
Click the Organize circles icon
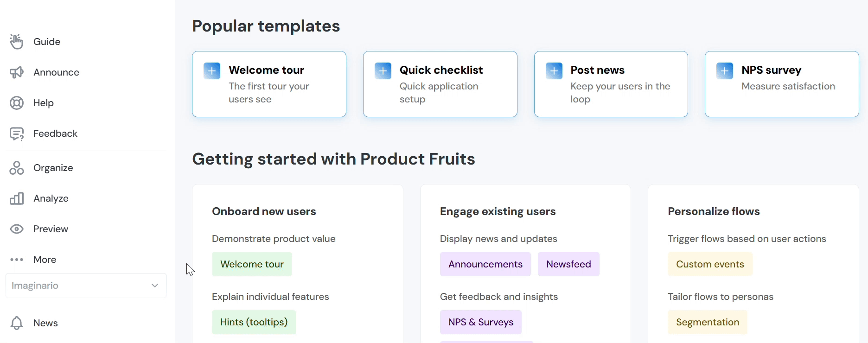point(17,168)
